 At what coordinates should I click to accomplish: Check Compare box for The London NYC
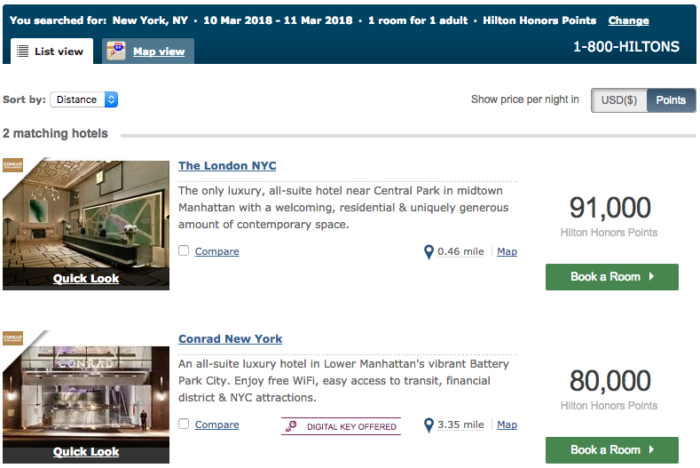click(183, 251)
